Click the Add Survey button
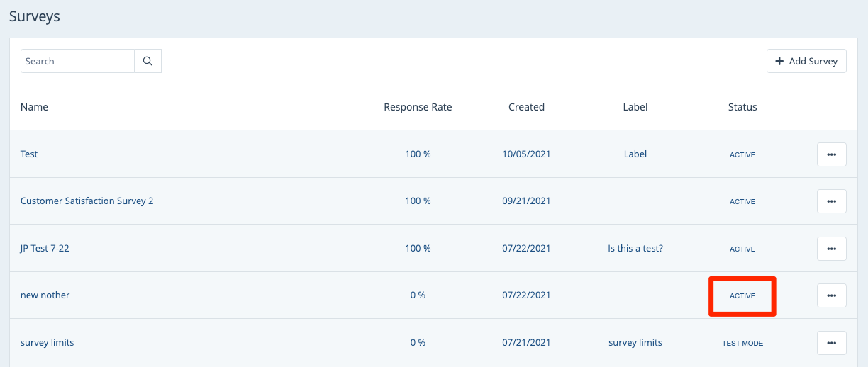Image resolution: width=868 pixels, height=367 pixels. [806, 61]
